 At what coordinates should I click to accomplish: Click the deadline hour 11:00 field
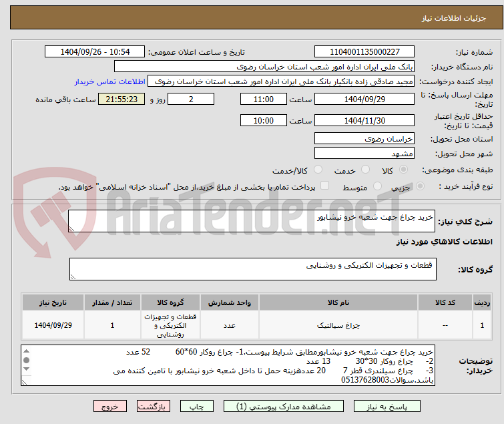point(263,99)
